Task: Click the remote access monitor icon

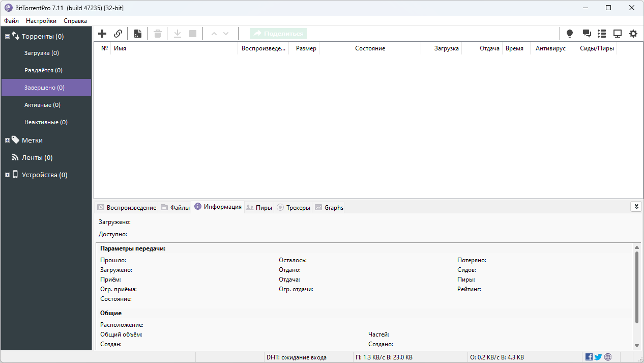Action: tap(617, 34)
